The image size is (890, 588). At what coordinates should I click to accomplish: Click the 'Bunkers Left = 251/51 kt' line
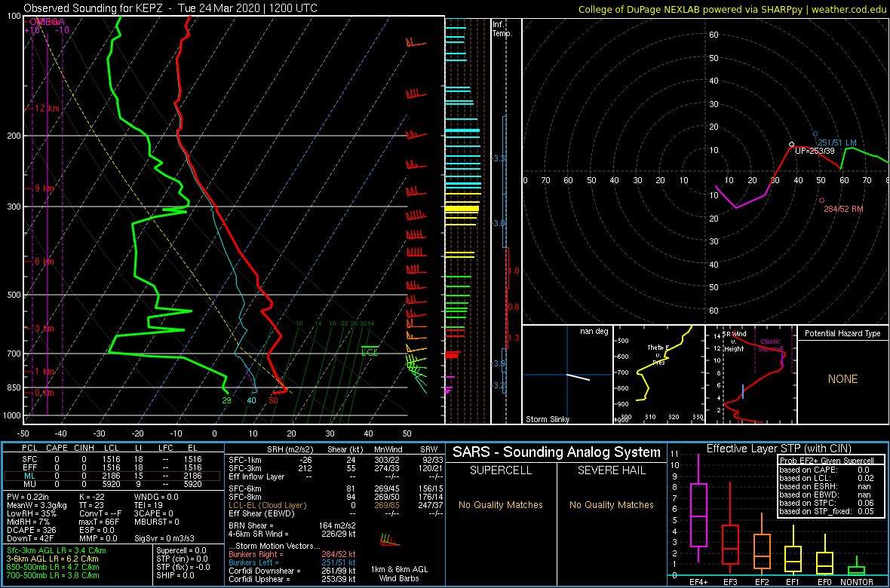(292, 562)
